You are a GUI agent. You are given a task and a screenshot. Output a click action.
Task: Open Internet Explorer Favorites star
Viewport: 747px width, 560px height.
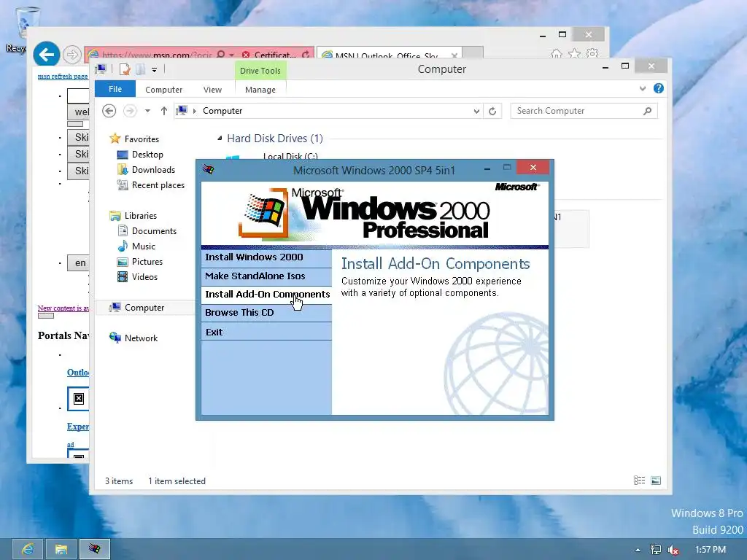[575, 54]
